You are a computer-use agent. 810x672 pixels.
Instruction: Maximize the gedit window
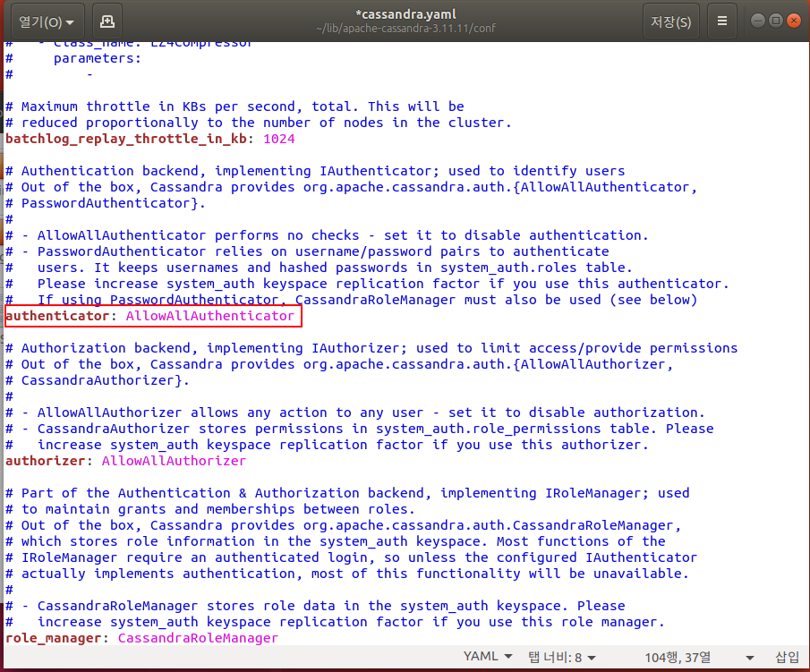tap(775, 21)
